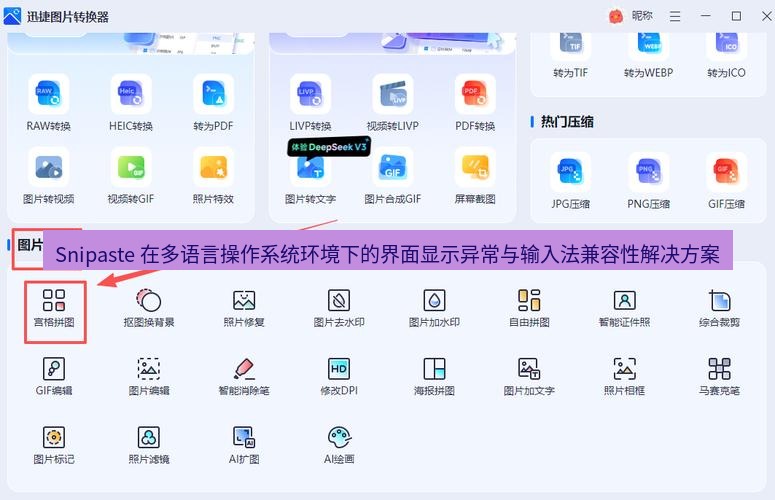Select the 马赛克笔 mosaic pen tool
This screenshot has width=775, height=500.
[719, 376]
